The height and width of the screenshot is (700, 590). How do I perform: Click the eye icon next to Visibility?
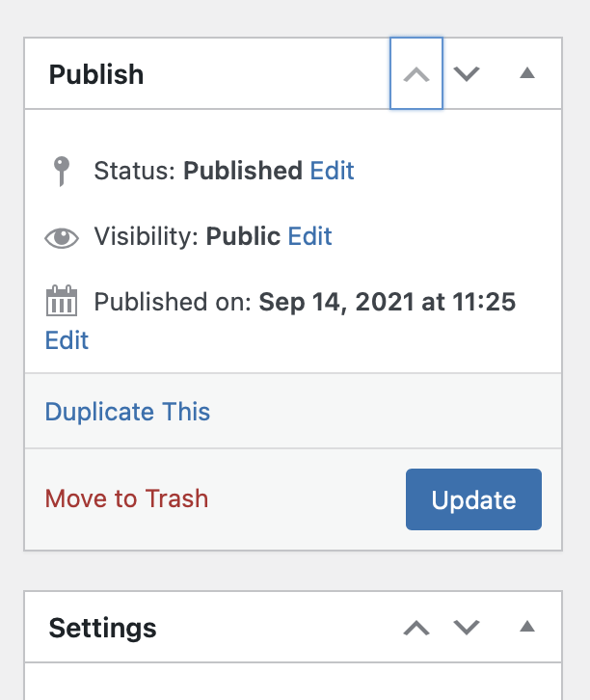(62, 237)
